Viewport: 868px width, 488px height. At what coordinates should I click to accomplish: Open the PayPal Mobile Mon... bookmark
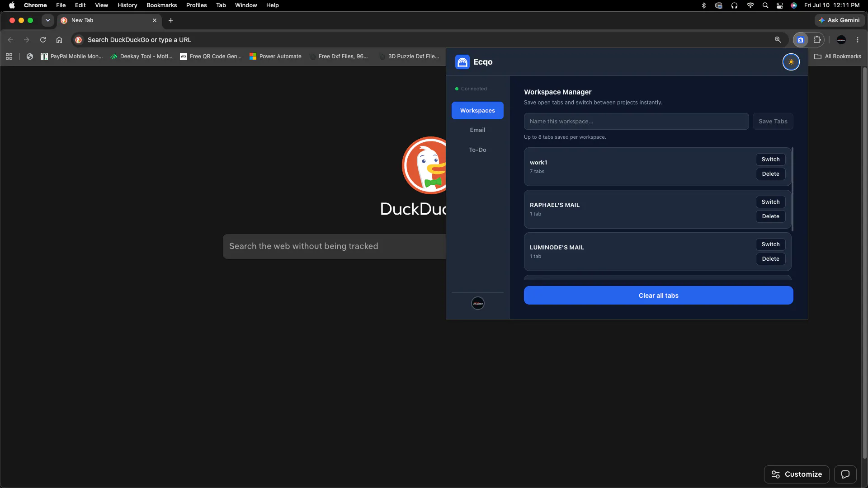click(x=72, y=56)
